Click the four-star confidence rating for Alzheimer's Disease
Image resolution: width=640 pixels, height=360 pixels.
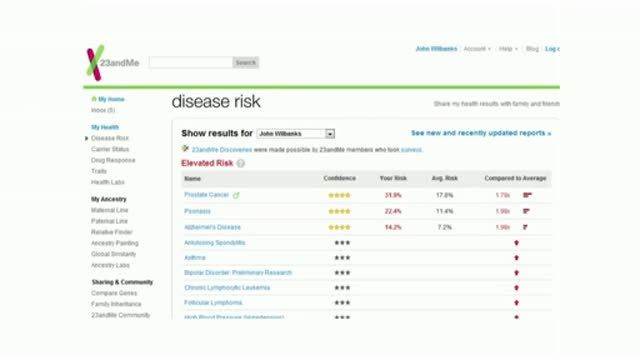click(x=339, y=227)
